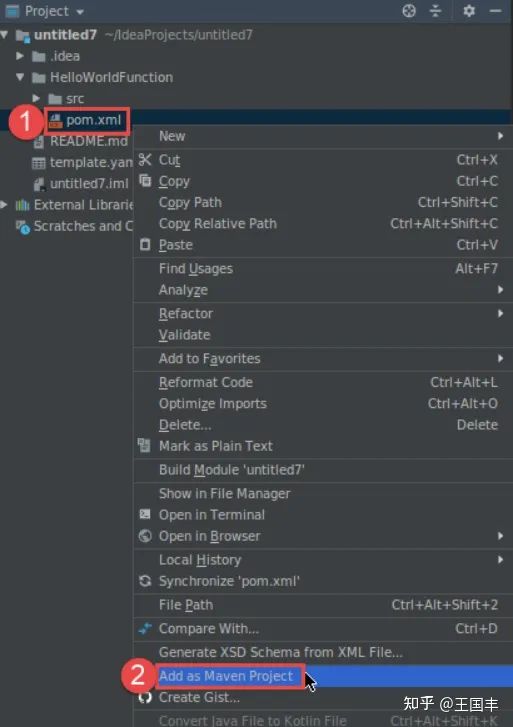The image size is (513, 727).
Task: Open Project panel settings gear
Action: [469, 11]
